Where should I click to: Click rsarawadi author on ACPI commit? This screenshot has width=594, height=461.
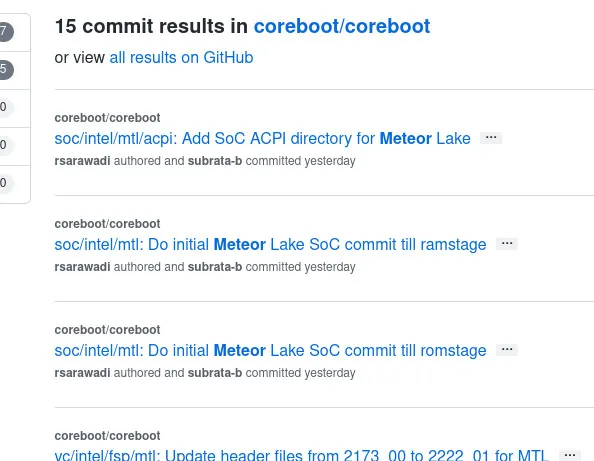pos(82,161)
